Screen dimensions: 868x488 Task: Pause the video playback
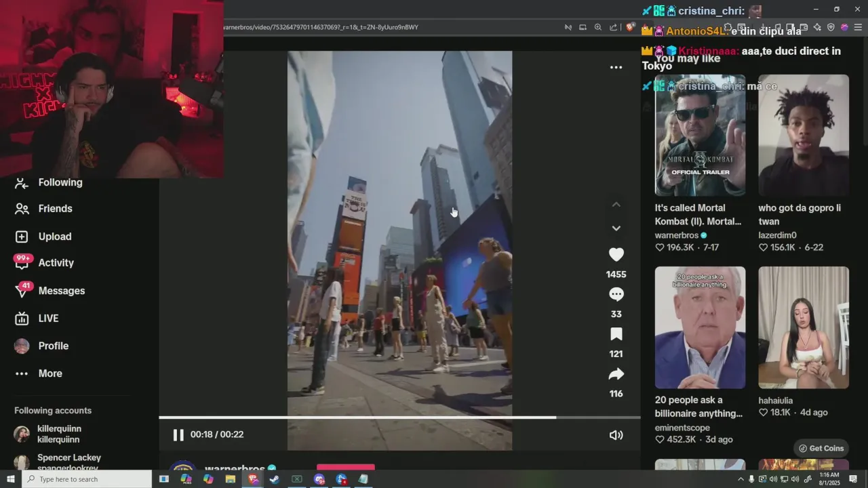pos(178,435)
